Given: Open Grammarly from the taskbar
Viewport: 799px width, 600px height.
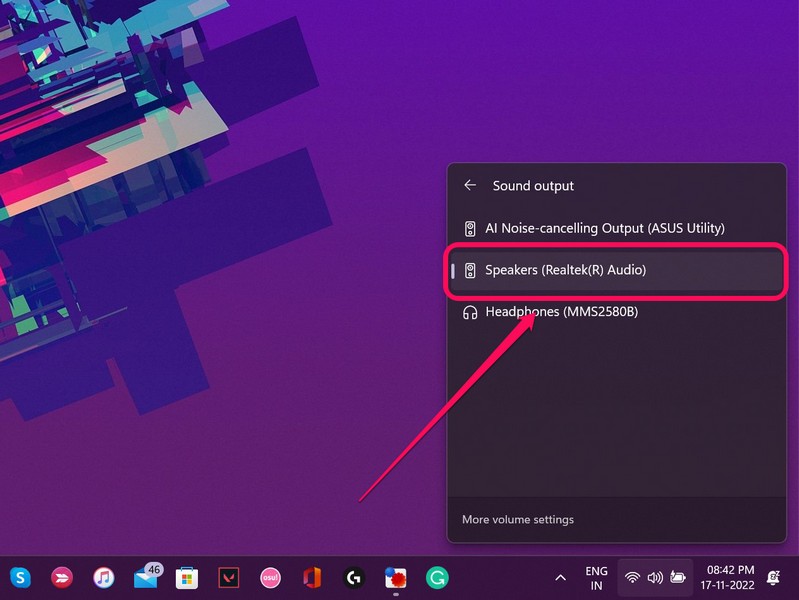Looking at the screenshot, I should click(x=437, y=577).
